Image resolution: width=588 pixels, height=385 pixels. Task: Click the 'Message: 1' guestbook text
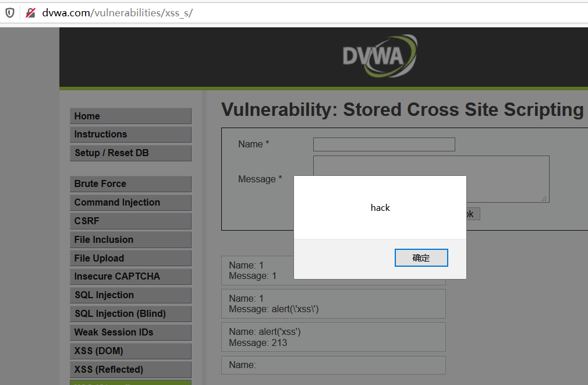pyautogui.click(x=253, y=276)
